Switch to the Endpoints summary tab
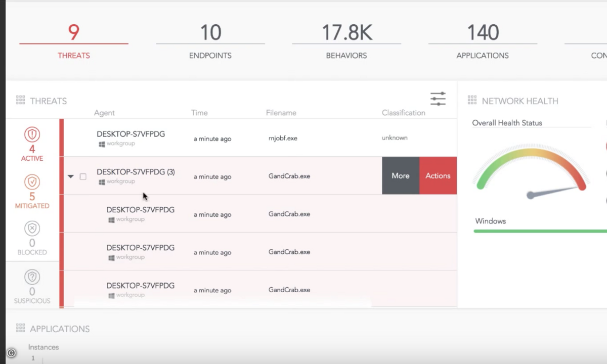The image size is (607, 364). coord(210,42)
